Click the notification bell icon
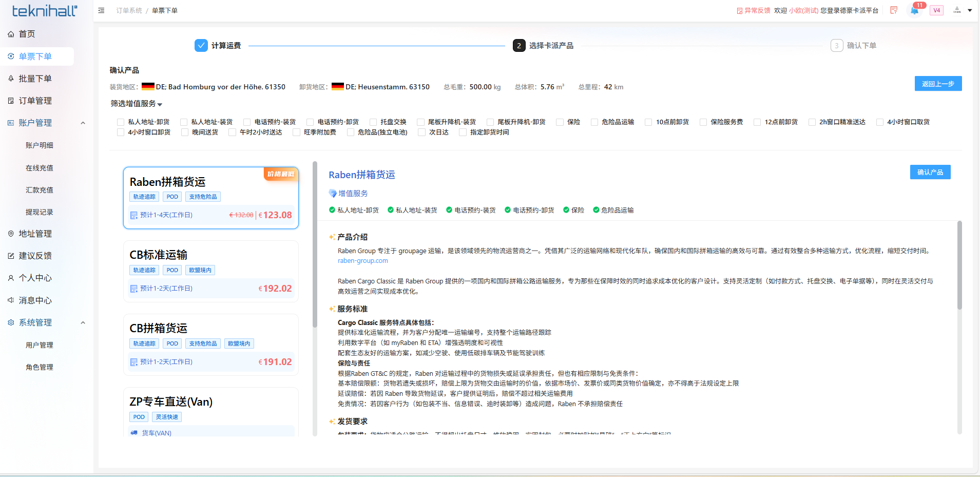The image size is (980, 477). (x=914, y=11)
